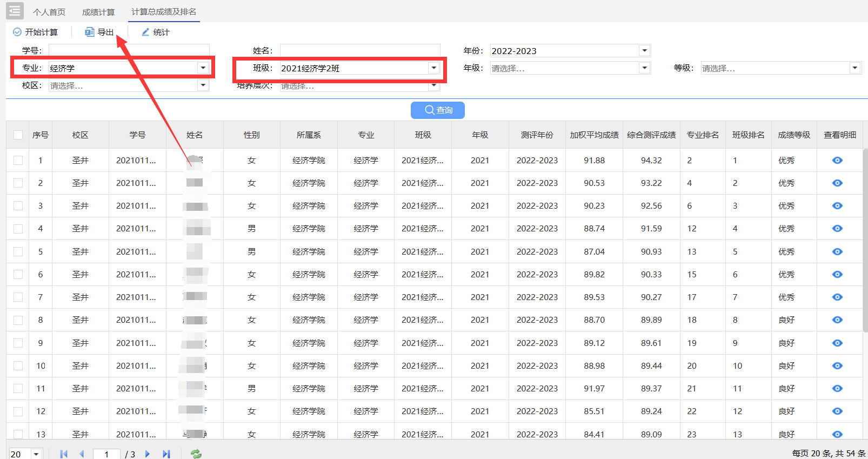The width and height of the screenshot is (868, 459).
Task: Check the checkbox for row 6
Action: pos(18,274)
